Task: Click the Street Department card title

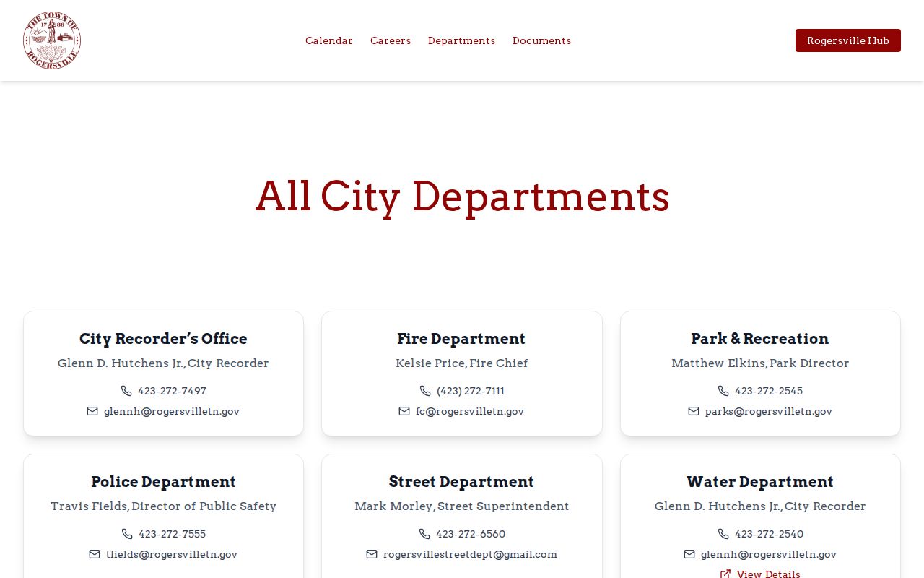Action: click(x=461, y=481)
